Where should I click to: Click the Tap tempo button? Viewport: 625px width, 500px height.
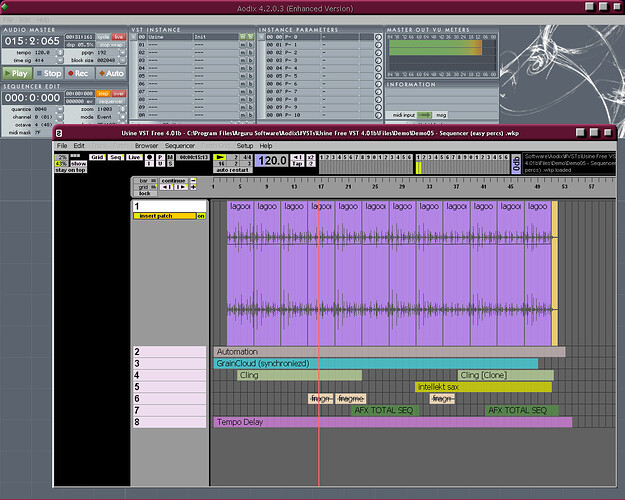[297, 163]
